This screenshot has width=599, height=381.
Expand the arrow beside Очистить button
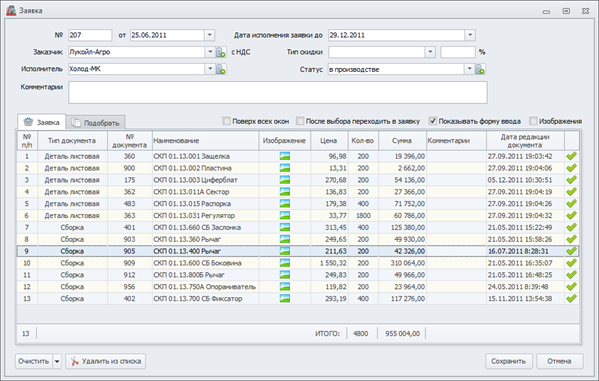tap(57, 361)
